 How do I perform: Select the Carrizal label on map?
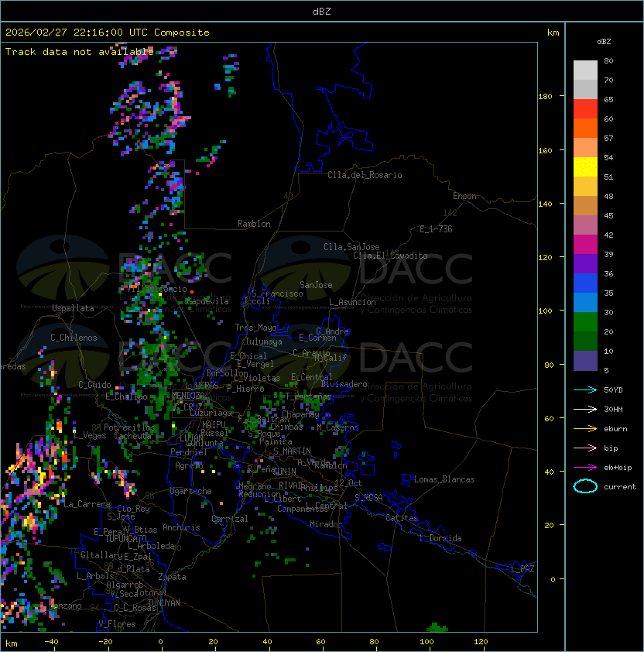(230, 519)
